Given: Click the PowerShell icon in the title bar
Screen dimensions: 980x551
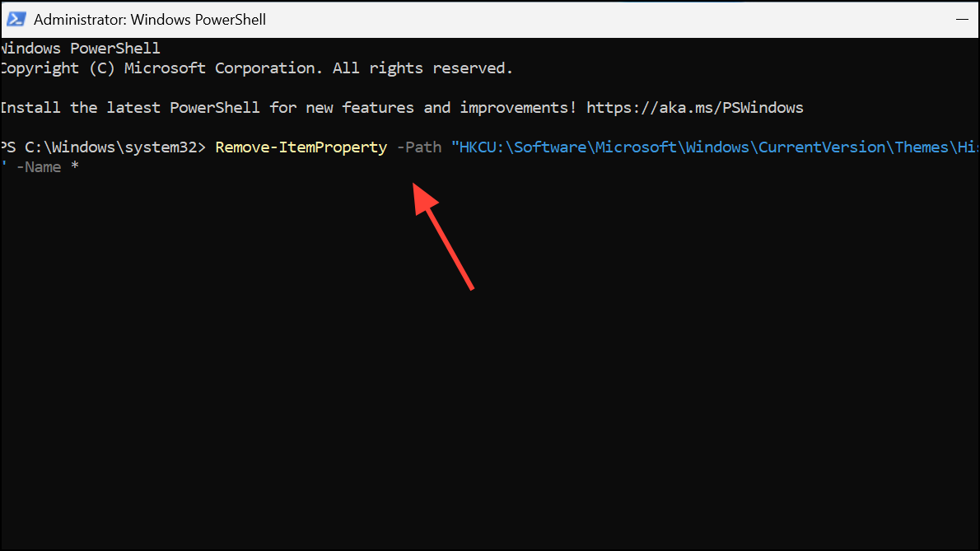Looking at the screenshot, I should (16, 20).
